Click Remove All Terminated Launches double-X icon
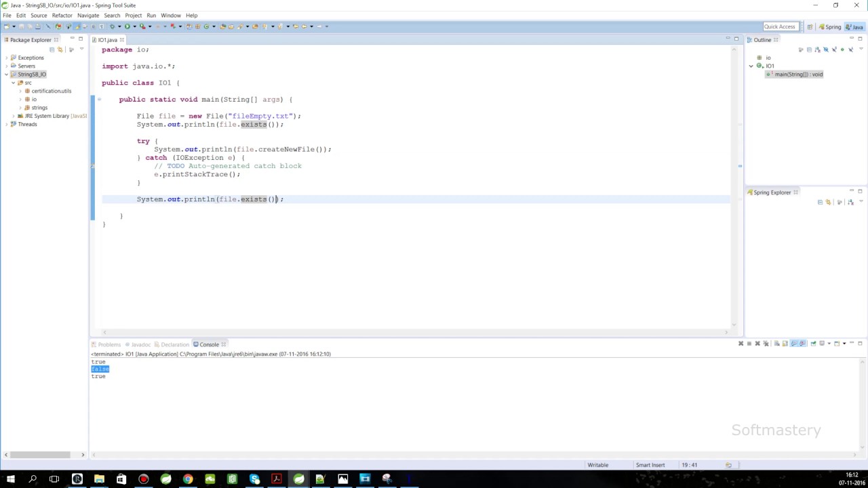The height and width of the screenshot is (488, 868). [766, 344]
